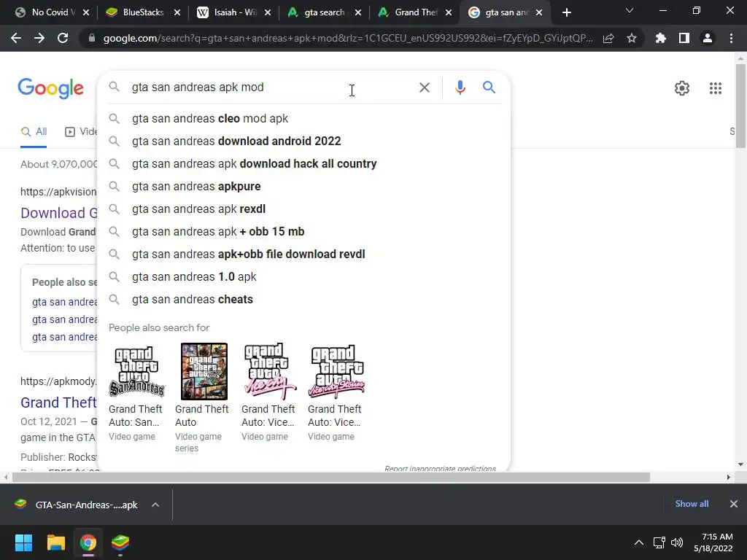Show all downloads

692,504
